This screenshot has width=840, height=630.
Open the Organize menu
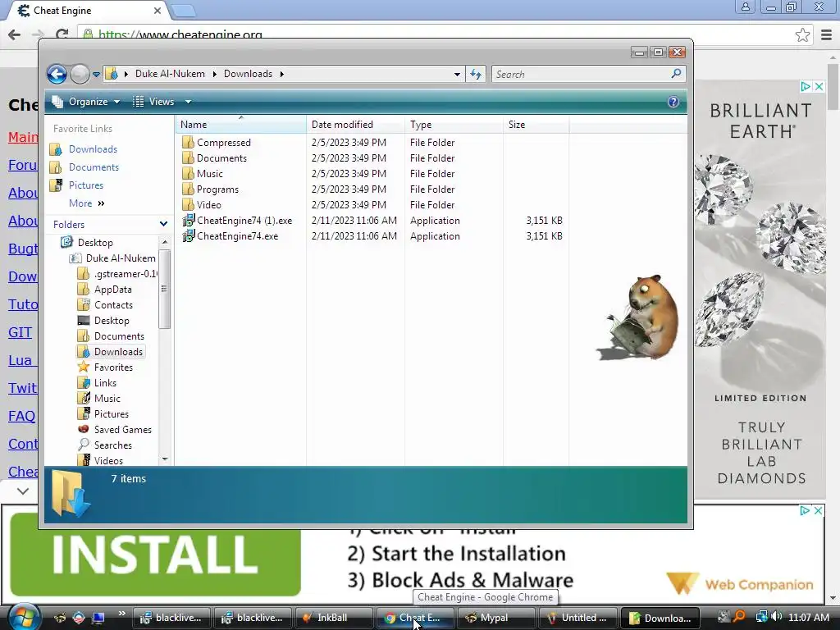click(x=86, y=102)
